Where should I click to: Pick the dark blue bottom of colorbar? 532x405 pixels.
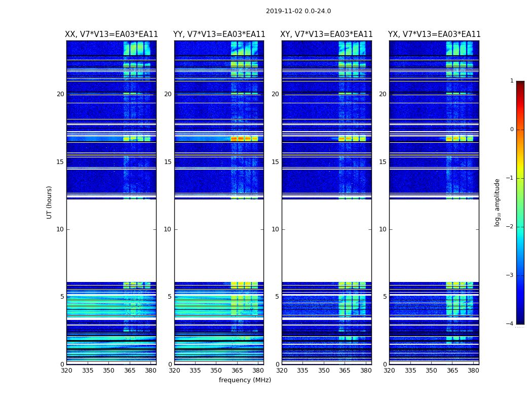520,321
